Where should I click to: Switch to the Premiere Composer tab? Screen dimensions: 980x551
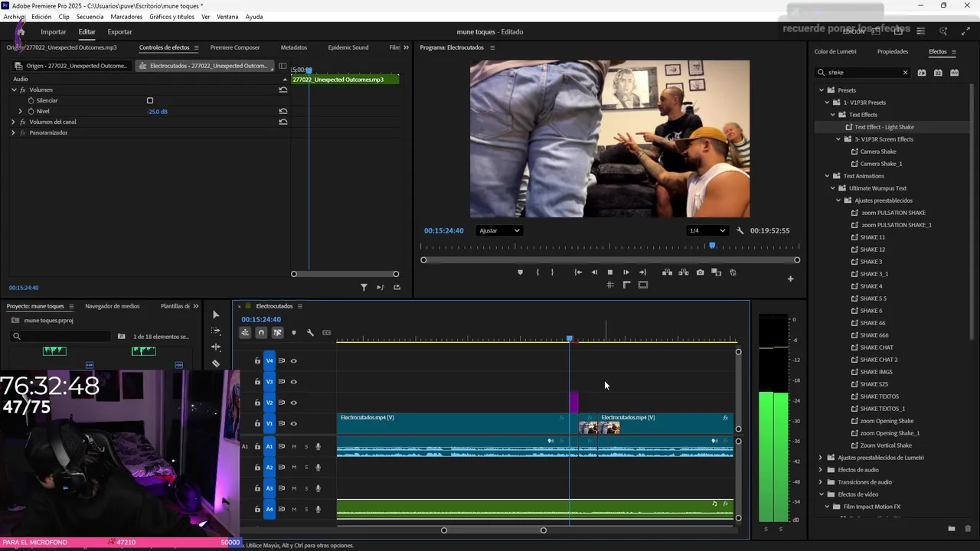[235, 47]
